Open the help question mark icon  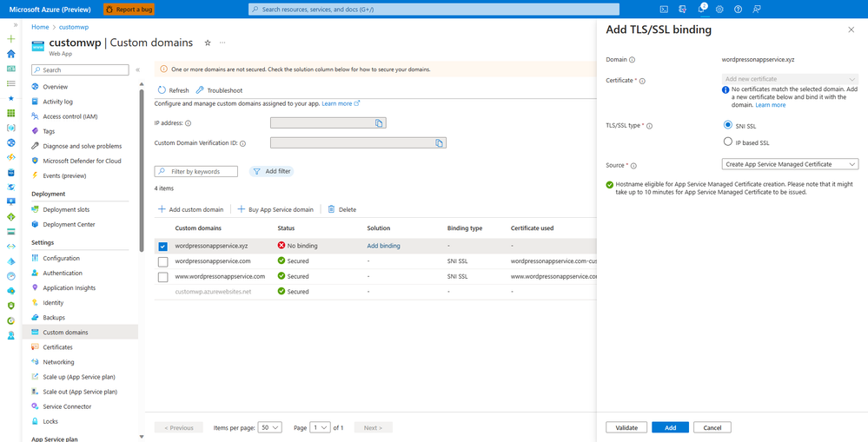point(738,9)
